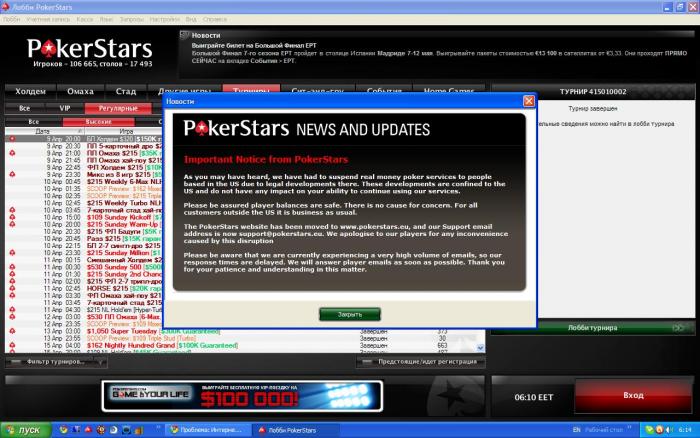Sort by the Дата column header

click(x=43, y=131)
